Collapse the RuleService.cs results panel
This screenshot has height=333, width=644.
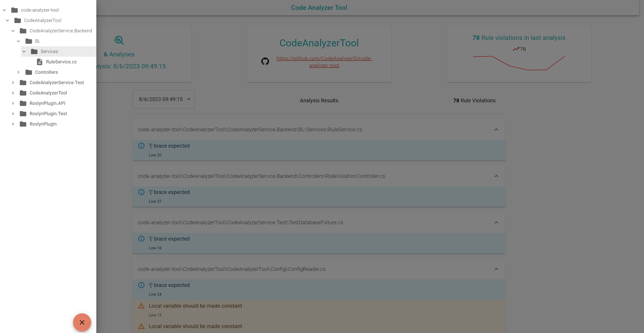coord(496,129)
